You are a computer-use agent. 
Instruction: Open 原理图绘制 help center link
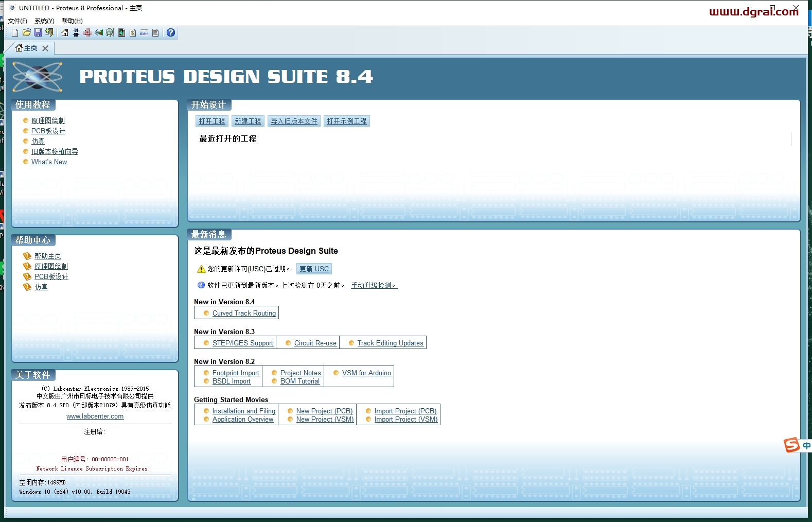[51, 266]
